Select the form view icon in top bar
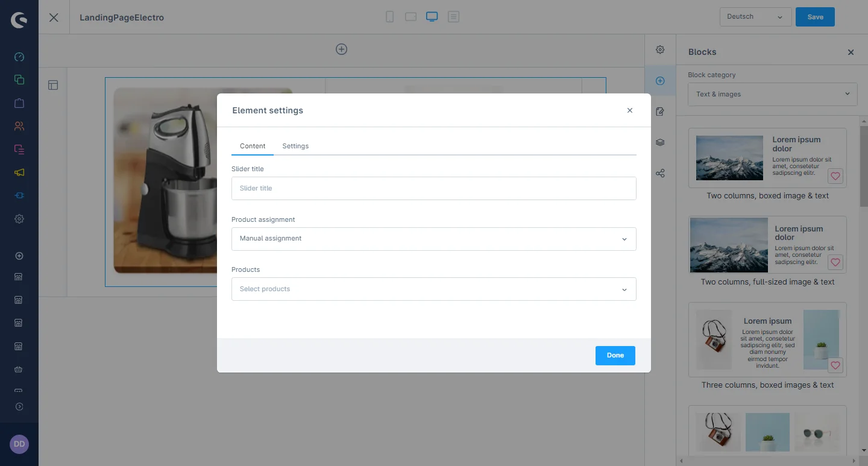 [453, 17]
